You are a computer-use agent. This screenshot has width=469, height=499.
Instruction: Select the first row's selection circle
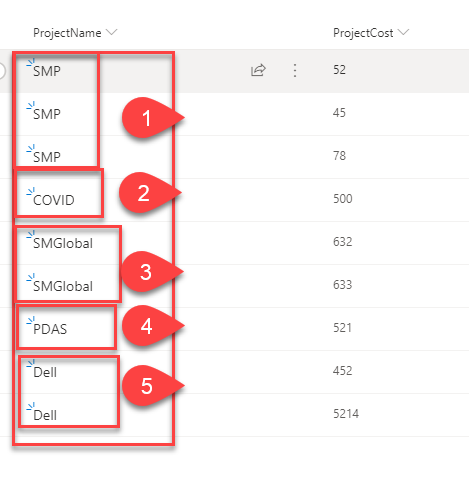[1, 71]
